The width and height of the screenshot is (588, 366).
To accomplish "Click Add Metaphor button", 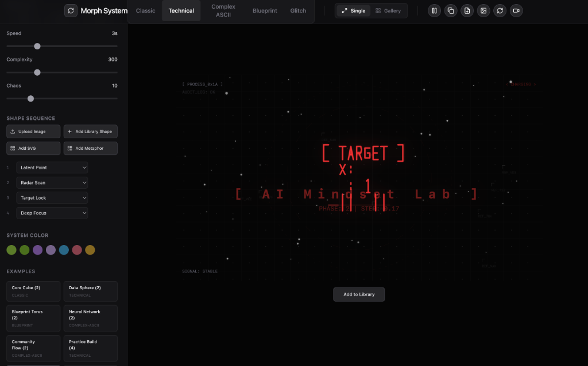I will point(90,149).
